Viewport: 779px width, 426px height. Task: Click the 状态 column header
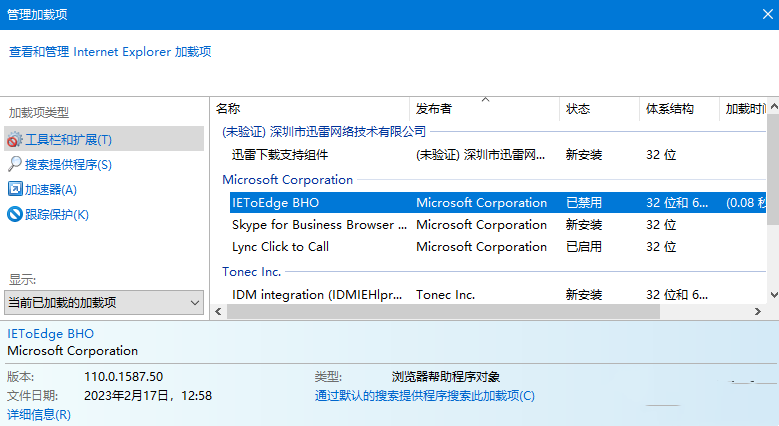coord(598,109)
